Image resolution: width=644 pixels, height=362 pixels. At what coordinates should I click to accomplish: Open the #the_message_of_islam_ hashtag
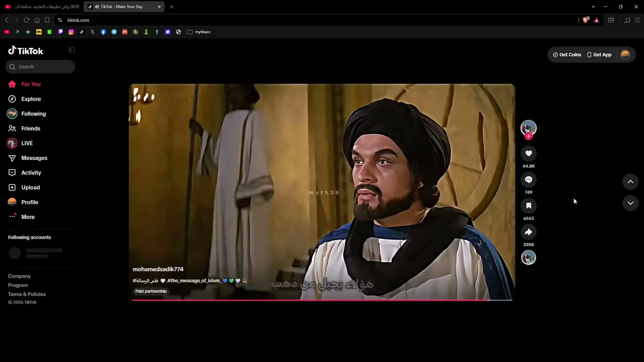193,281
